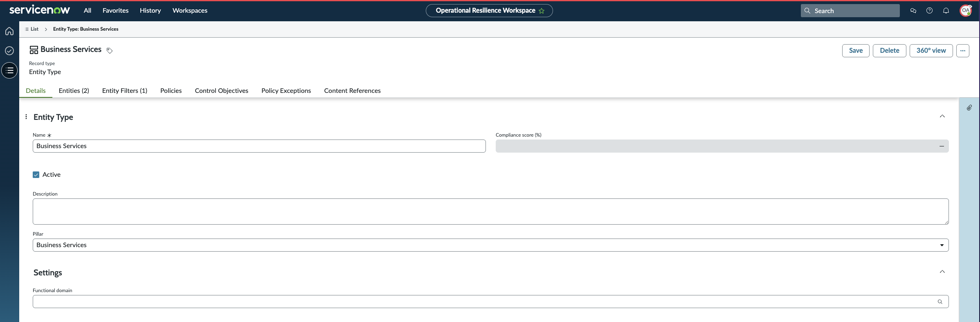Click the Entity Type: Business Services breadcrumb
980x322 pixels.
coord(86,29)
